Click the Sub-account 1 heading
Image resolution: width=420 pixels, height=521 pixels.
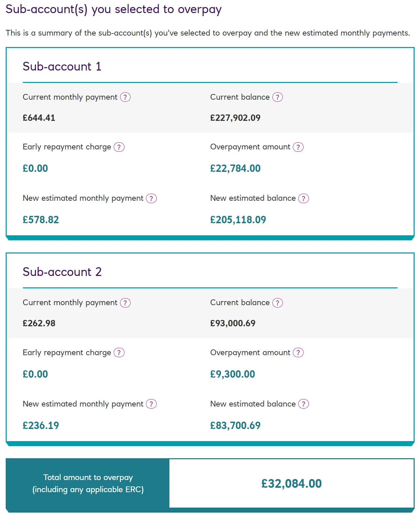[62, 66]
